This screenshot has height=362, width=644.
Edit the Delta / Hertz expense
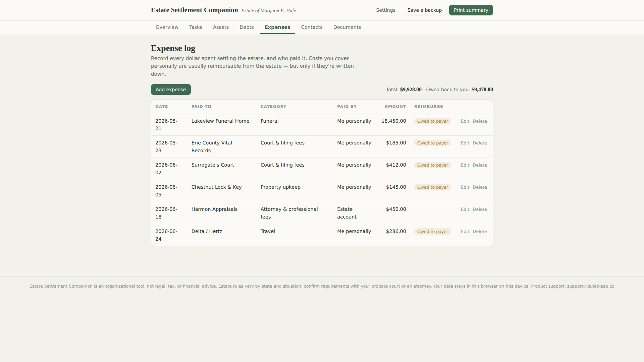(x=465, y=232)
